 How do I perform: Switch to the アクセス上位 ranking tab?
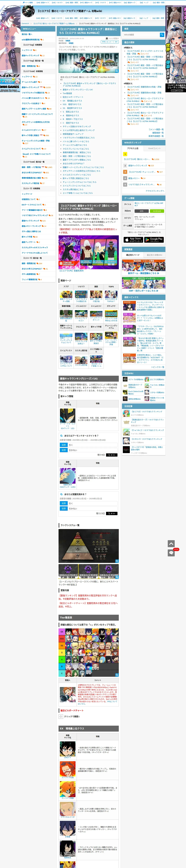133,148
